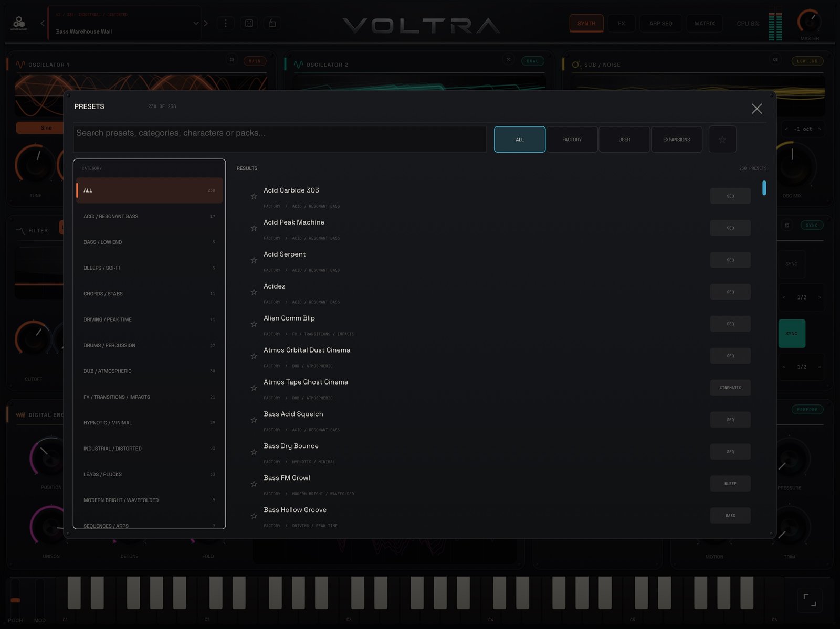Close the Presets browser with the X
This screenshot has width=840, height=629.
coord(757,109)
